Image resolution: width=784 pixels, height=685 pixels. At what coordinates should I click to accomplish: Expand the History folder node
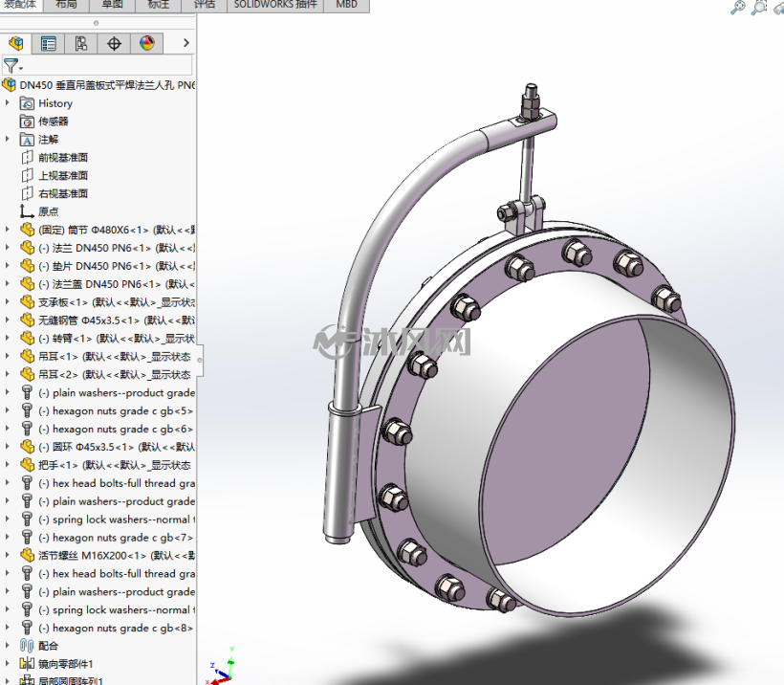click(7, 103)
